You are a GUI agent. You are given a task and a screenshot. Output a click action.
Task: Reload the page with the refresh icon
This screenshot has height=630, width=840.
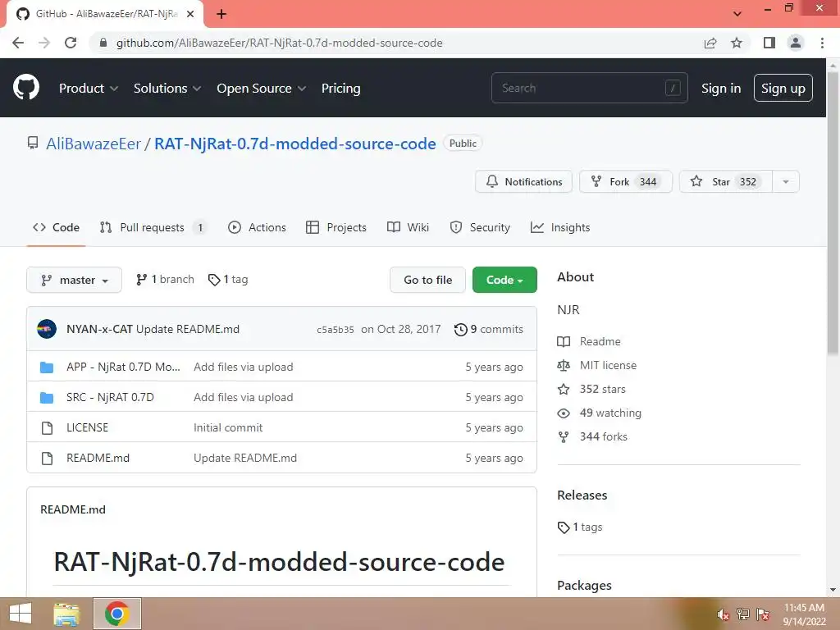pyautogui.click(x=71, y=43)
